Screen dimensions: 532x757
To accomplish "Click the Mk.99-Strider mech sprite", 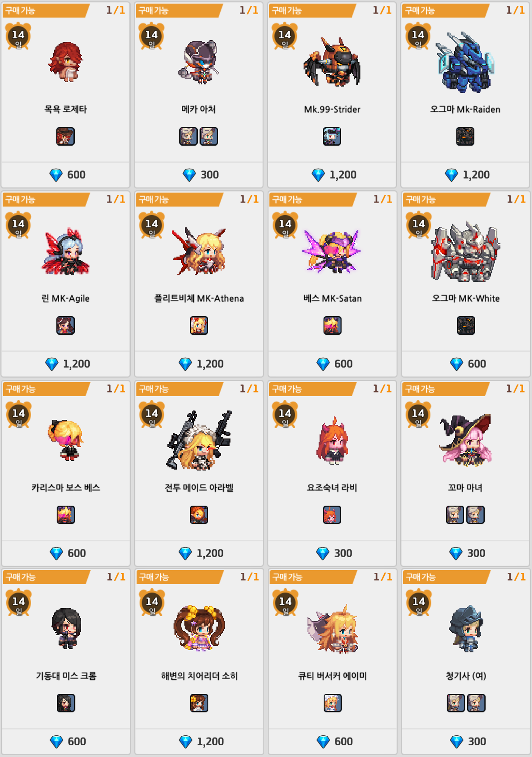I will pyautogui.click(x=332, y=62).
